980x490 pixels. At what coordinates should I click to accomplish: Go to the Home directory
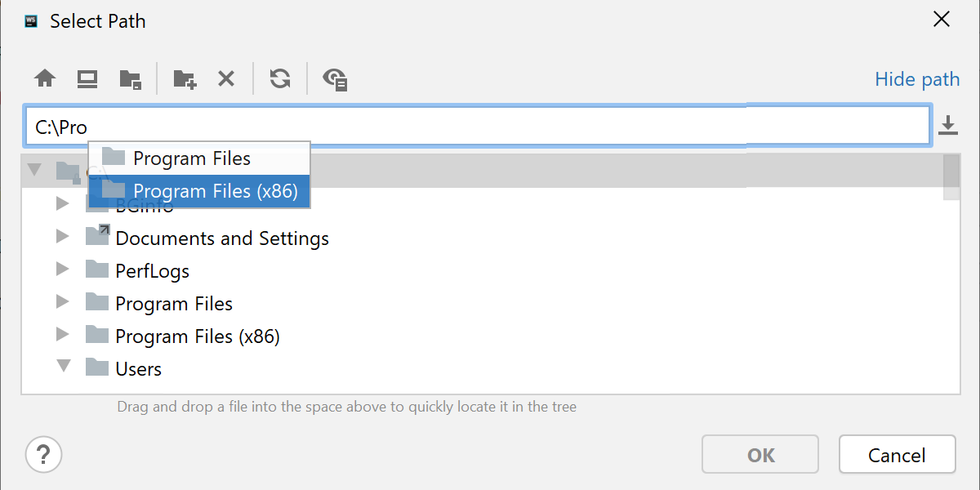pyautogui.click(x=45, y=78)
